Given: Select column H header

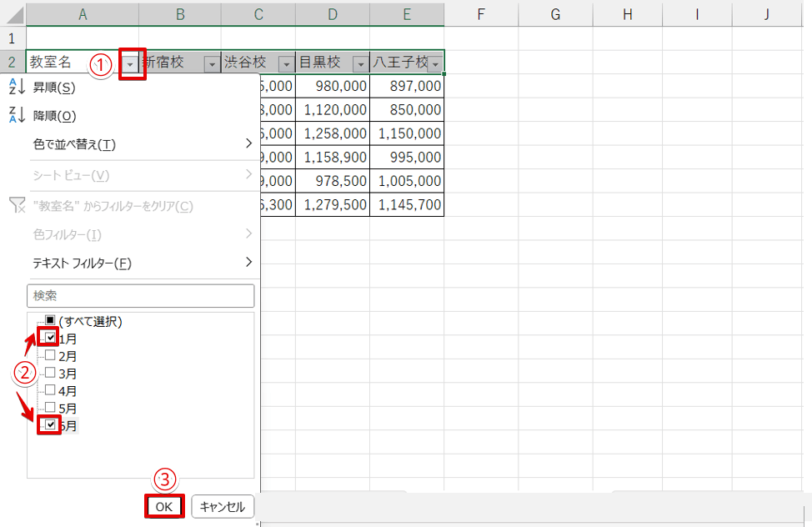Looking at the screenshot, I should tap(627, 14).
